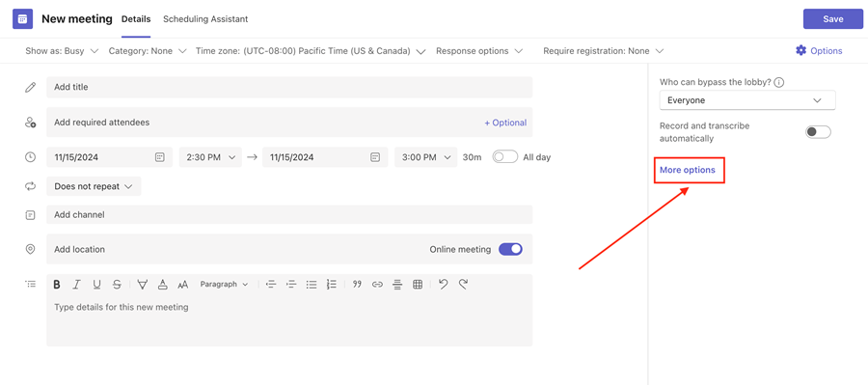868x385 pixels.
Task: Insert a bulleted list
Action: [312, 285]
